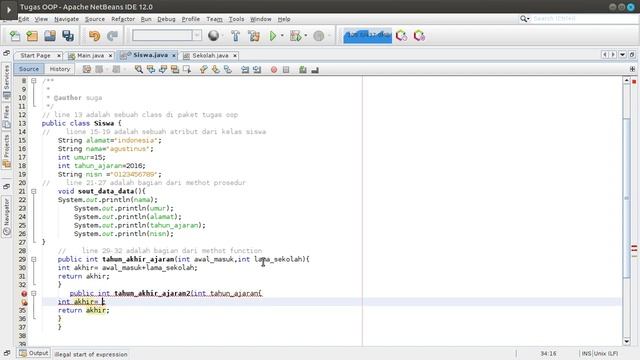Close the Siswa.java tab
The image size is (640, 360).
174,55
